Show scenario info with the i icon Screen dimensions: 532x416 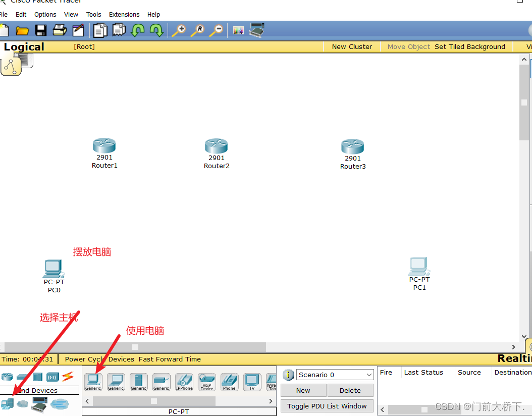[x=288, y=375]
